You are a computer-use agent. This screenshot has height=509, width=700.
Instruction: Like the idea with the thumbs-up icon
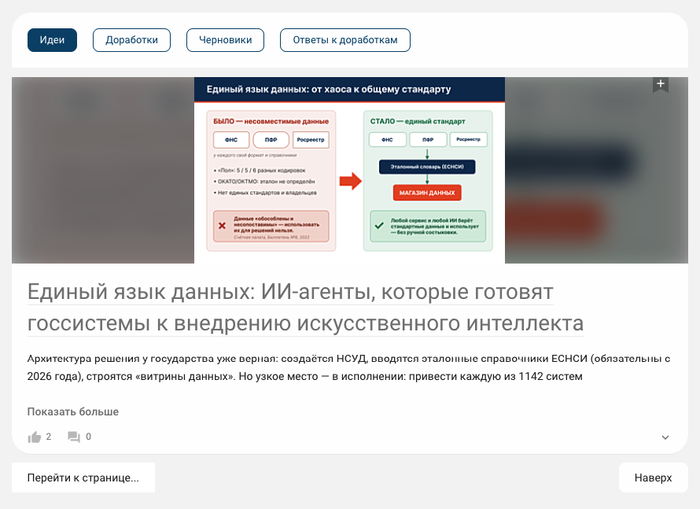point(34,437)
